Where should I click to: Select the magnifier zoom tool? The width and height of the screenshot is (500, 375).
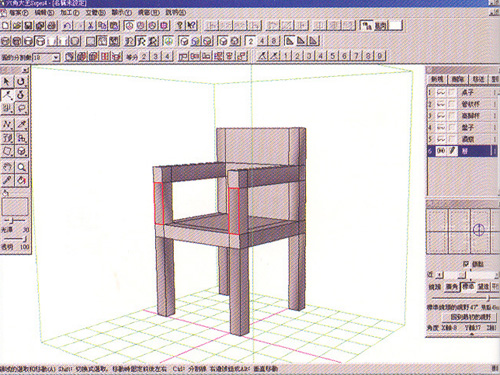coord(21,167)
